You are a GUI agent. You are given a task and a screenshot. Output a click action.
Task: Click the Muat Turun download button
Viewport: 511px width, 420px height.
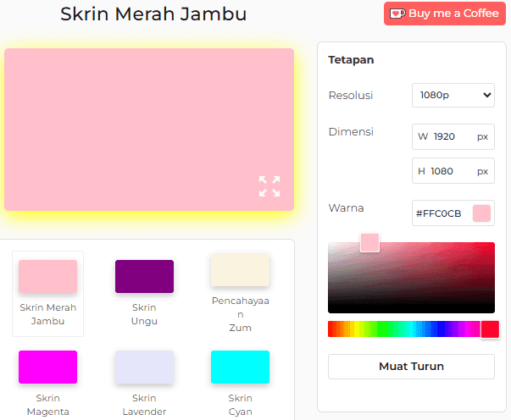point(411,367)
